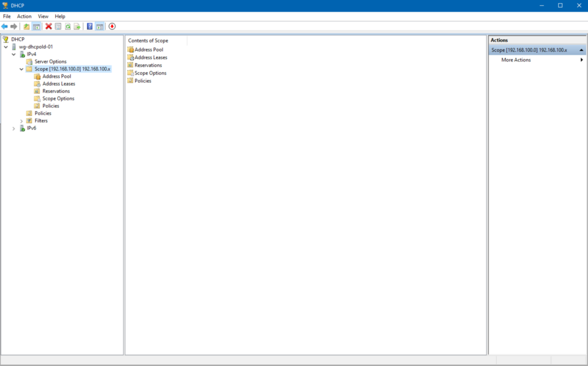588x366 pixels.
Task: Click the Refresh toolbar icon
Action: (68, 26)
